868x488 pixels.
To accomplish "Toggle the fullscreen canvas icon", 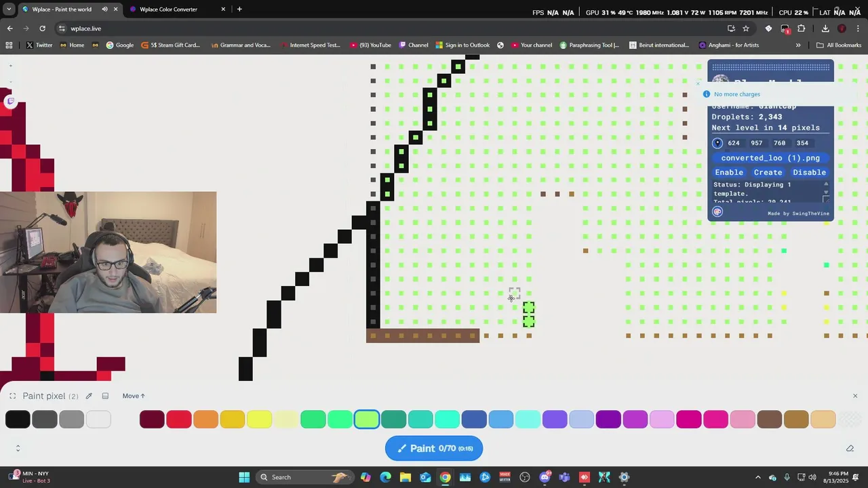I will [x=12, y=396].
